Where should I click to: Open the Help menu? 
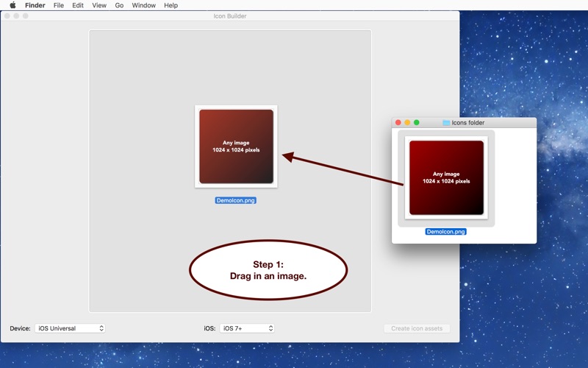coord(171,5)
